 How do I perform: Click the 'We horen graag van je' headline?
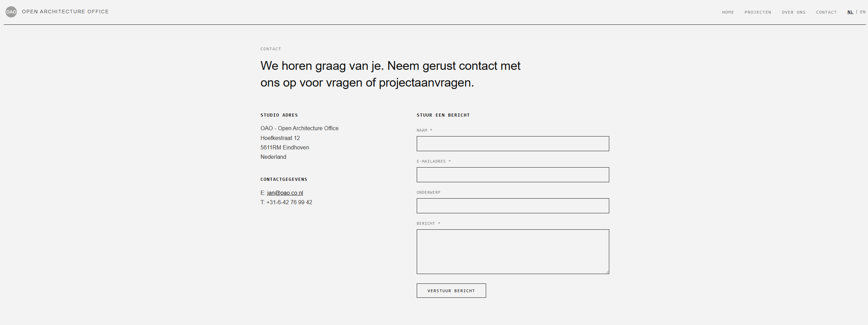[390, 74]
